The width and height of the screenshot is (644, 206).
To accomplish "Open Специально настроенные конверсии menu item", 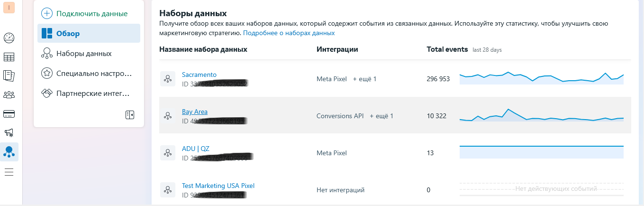I will [x=89, y=73].
